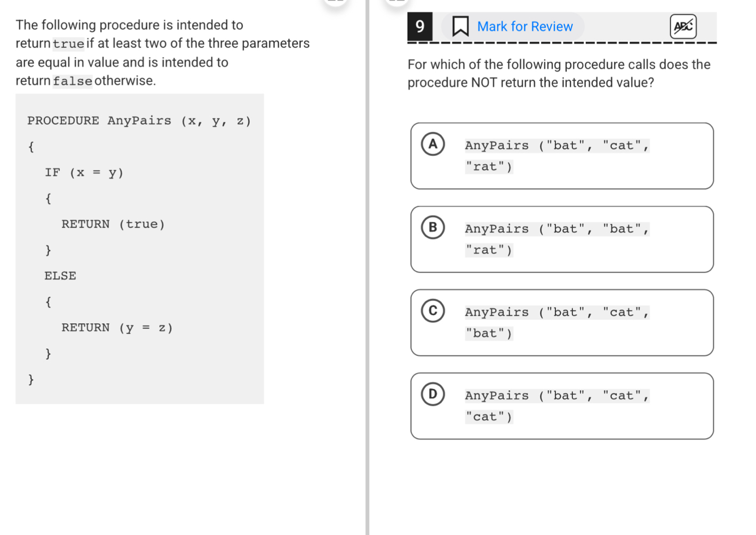Click the question prompt about NOT returning intended value
This screenshot has height=535, width=756.
point(558,73)
